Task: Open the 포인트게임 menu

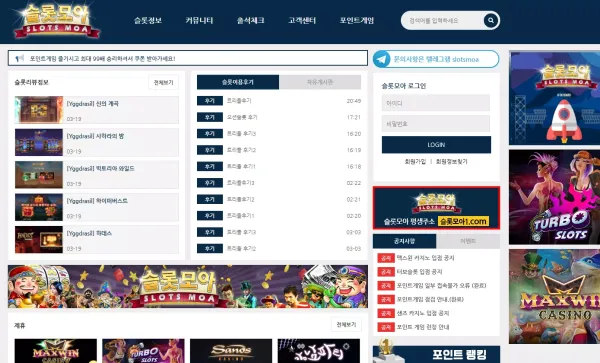Action: click(x=357, y=21)
